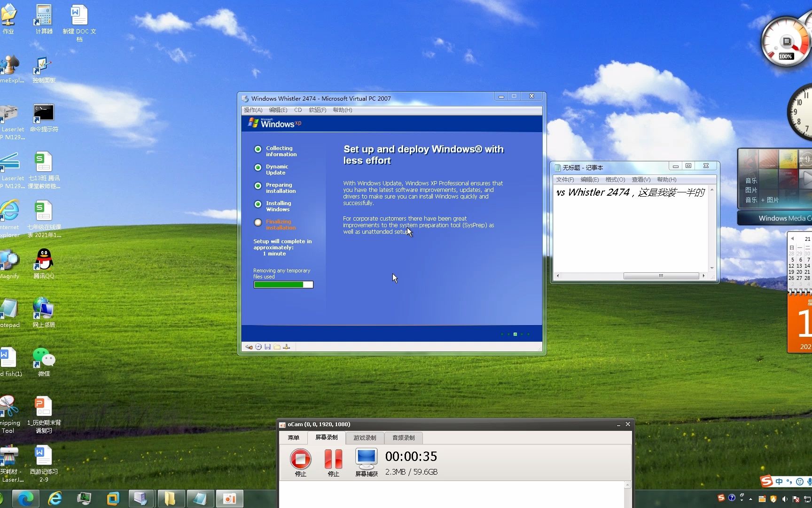Click the volume speaker tray icon
This screenshot has width=812, height=508.
[x=784, y=499]
